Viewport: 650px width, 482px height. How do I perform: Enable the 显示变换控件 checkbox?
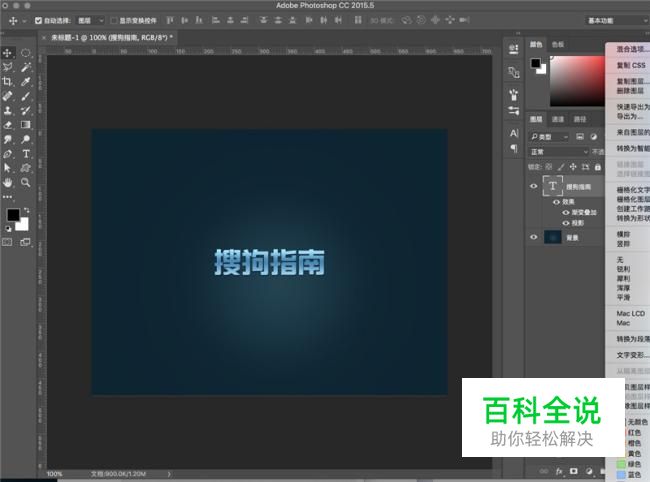114,20
